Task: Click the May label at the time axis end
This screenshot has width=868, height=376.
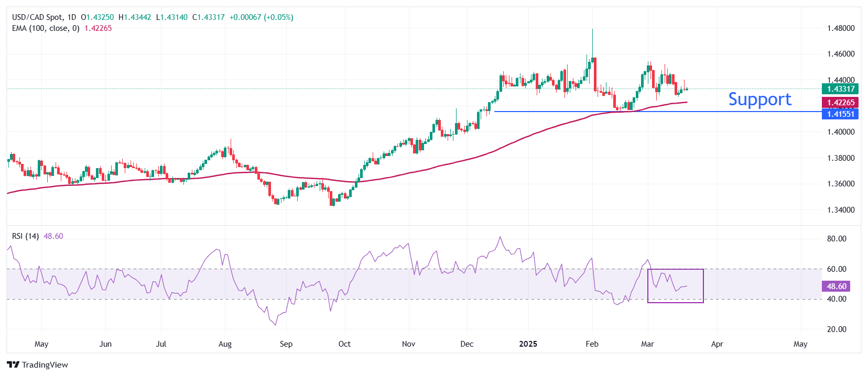Action: [800, 344]
